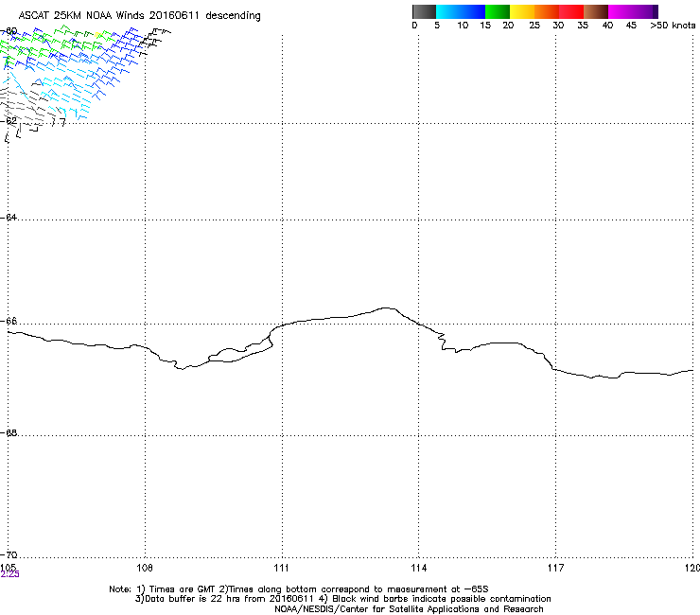
Task: Click the latitude label -62
Action: (9, 120)
